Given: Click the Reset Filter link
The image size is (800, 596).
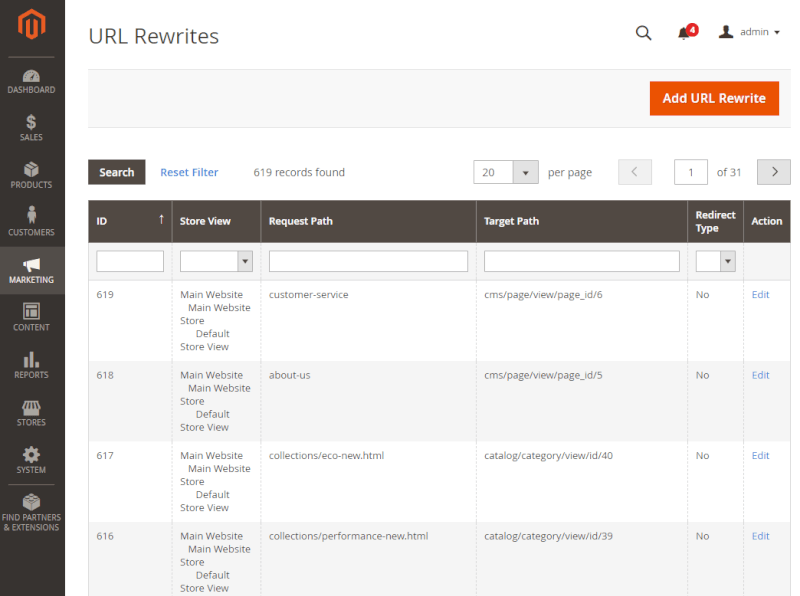Looking at the screenshot, I should pos(189,172).
